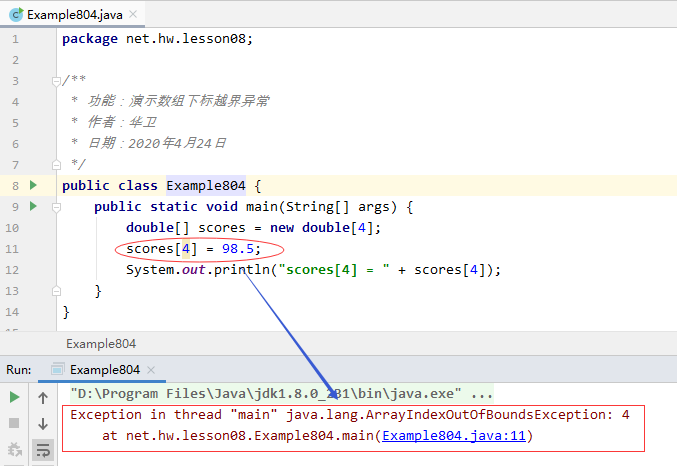The image size is (677, 466).
Task: Collapse the comment end fold marker at line 7
Action: 56,165
